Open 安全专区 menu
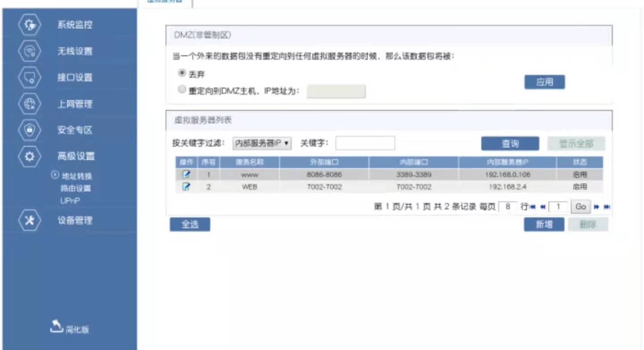Viewport: 644px width, 350px height. pyautogui.click(x=75, y=130)
